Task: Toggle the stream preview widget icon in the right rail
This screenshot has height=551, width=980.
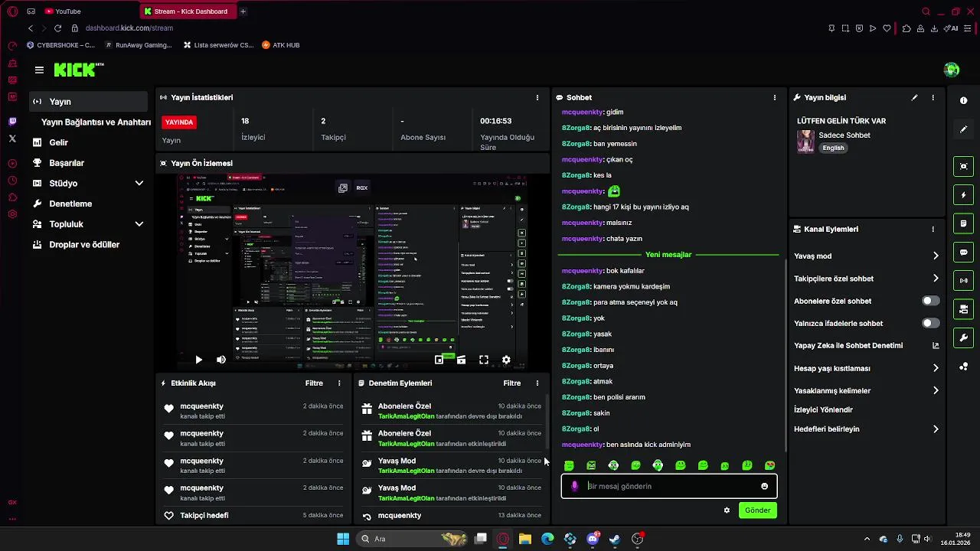Action: pos(963,166)
